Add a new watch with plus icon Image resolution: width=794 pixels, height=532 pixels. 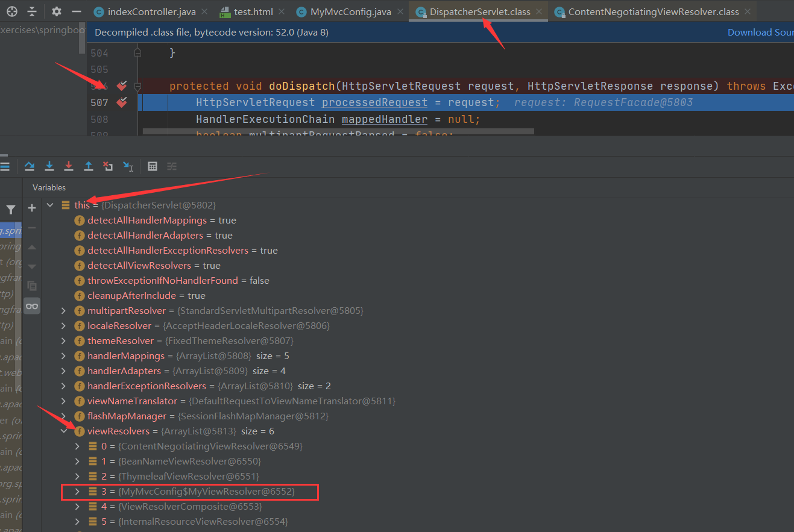(32, 208)
